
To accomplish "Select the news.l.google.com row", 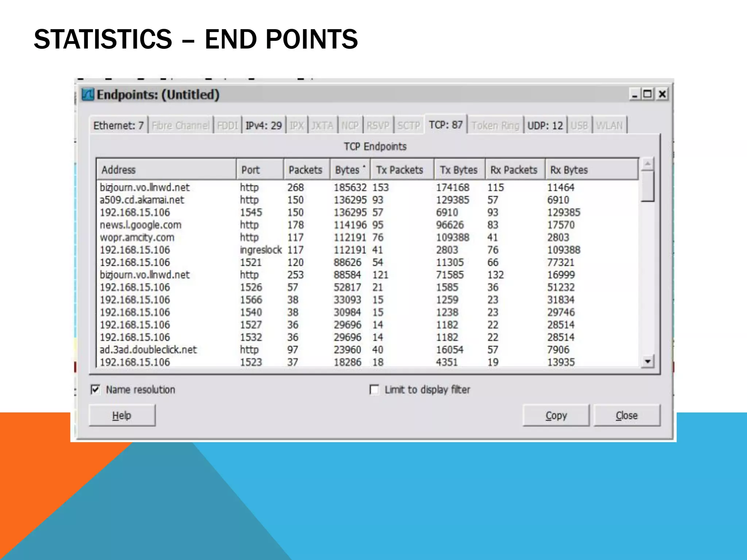I will click(x=368, y=225).
